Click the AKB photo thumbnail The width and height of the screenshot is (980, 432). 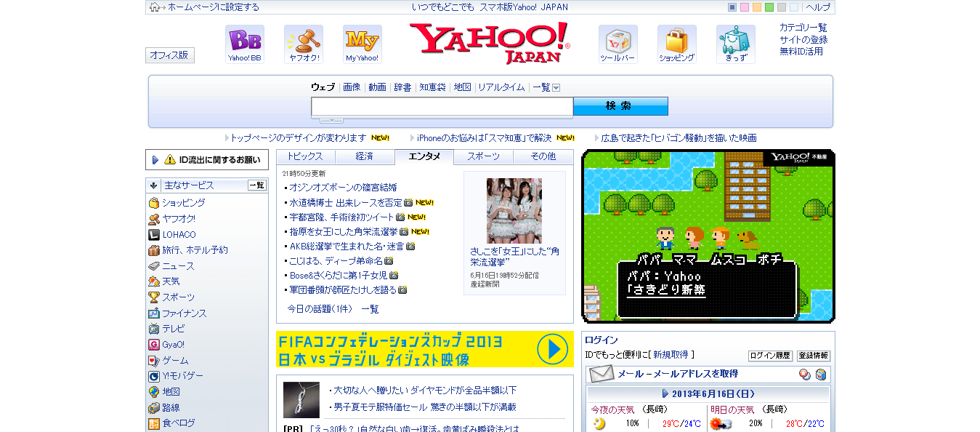514,211
